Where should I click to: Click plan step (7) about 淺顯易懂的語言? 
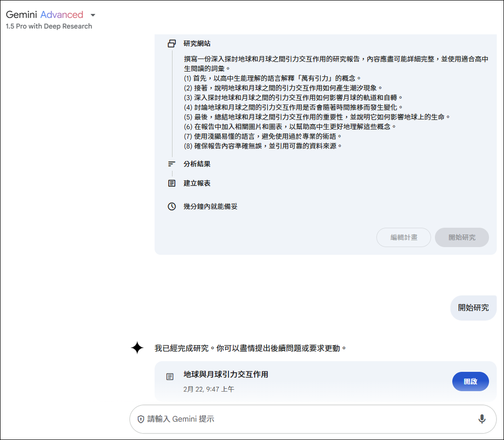[x=263, y=136]
